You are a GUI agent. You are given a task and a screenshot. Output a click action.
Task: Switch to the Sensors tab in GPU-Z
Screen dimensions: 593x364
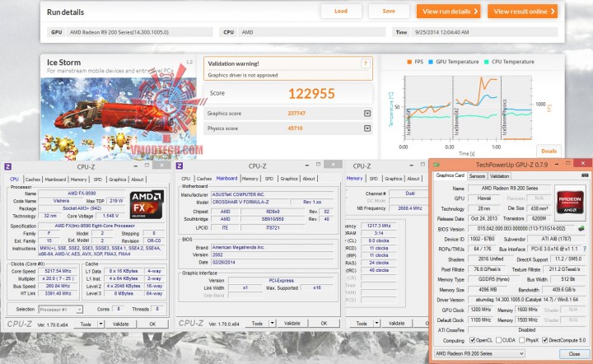click(x=477, y=175)
